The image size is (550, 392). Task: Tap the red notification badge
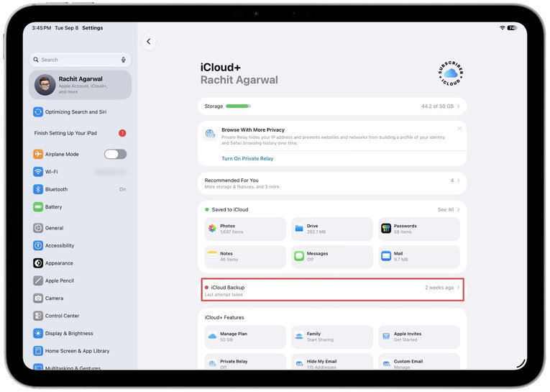click(x=122, y=133)
